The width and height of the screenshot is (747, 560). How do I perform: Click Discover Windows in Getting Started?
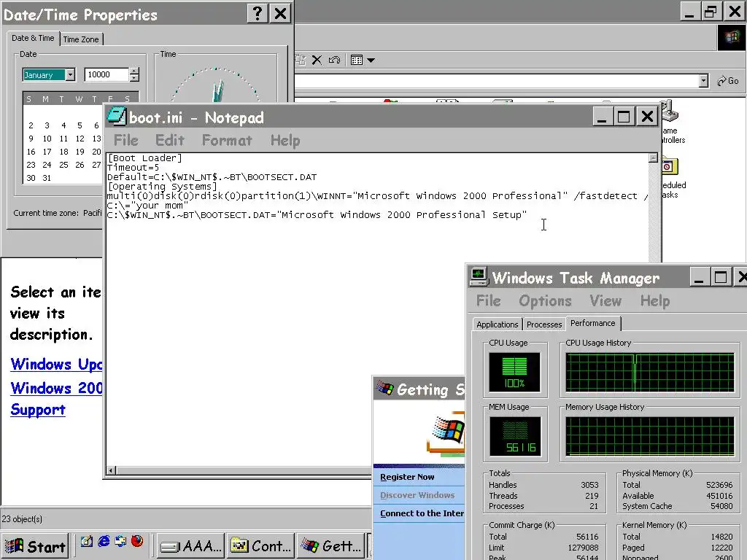[417, 495]
